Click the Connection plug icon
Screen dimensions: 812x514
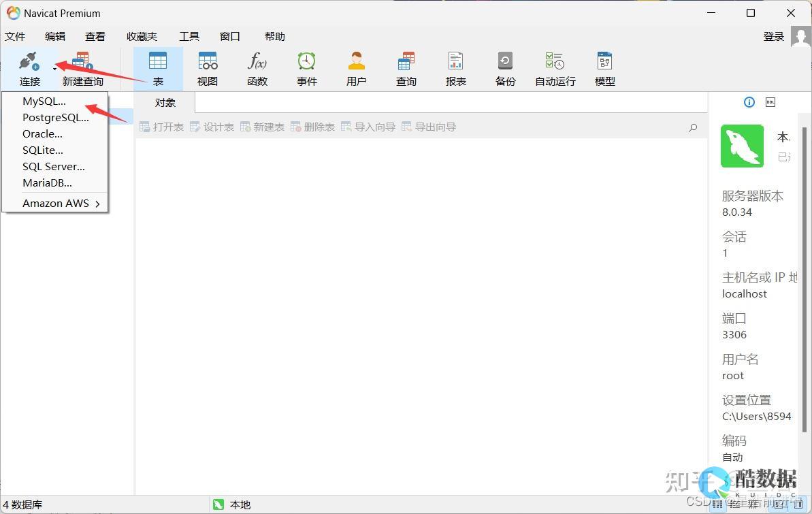[x=29, y=61]
